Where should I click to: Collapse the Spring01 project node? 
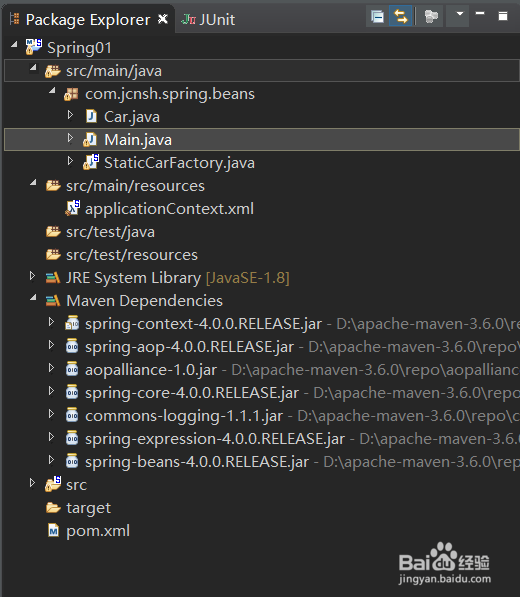[x=14, y=45]
